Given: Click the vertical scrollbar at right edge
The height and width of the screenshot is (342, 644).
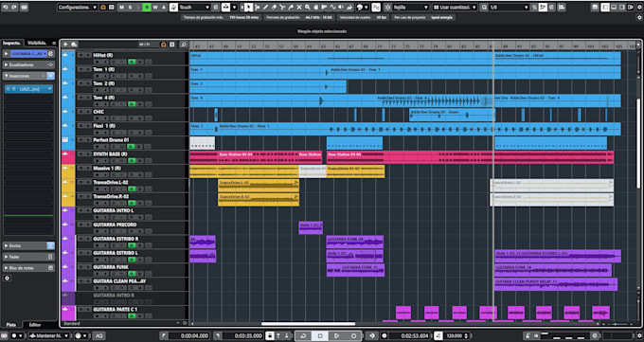Looking at the screenshot, I should click(x=638, y=144).
